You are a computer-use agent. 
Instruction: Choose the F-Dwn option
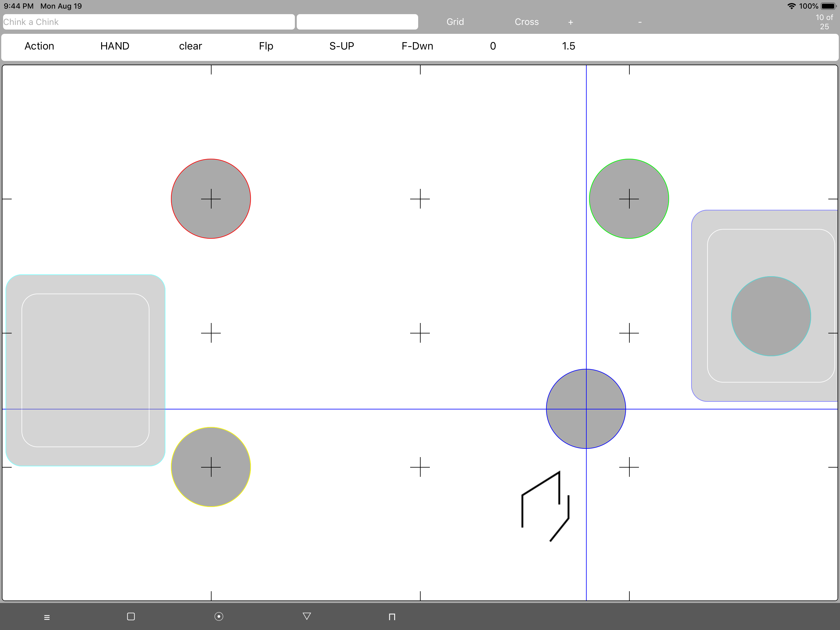coord(417,46)
